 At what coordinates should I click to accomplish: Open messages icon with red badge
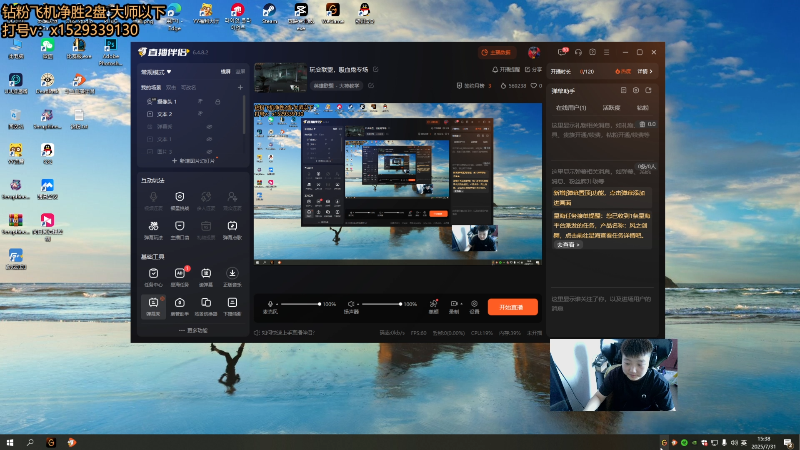pyautogui.click(x=562, y=52)
